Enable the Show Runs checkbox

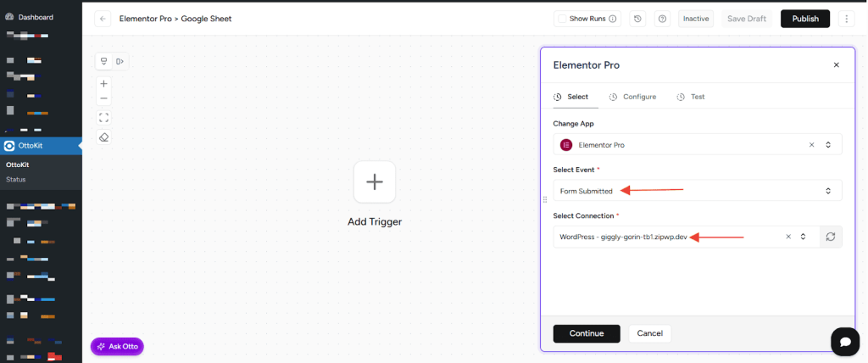(x=562, y=19)
